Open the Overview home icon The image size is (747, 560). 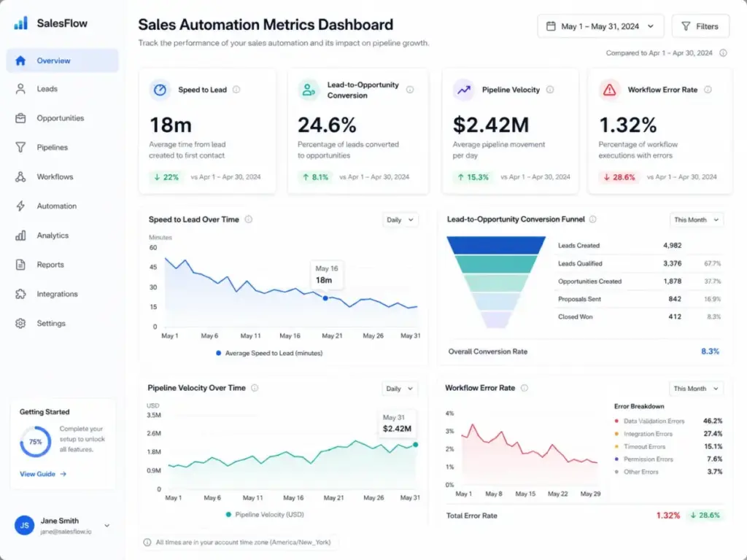pos(20,61)
